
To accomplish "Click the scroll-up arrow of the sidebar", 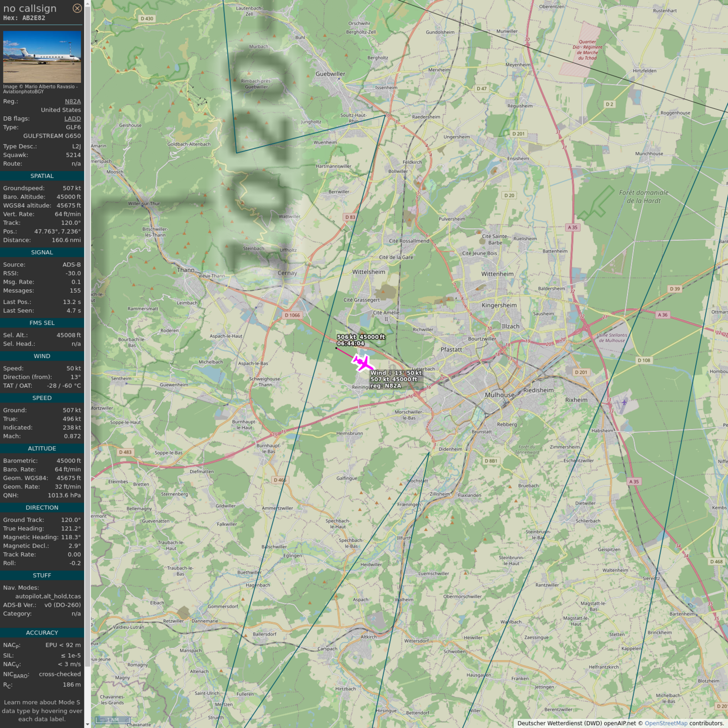I will [x=87, y=4].
